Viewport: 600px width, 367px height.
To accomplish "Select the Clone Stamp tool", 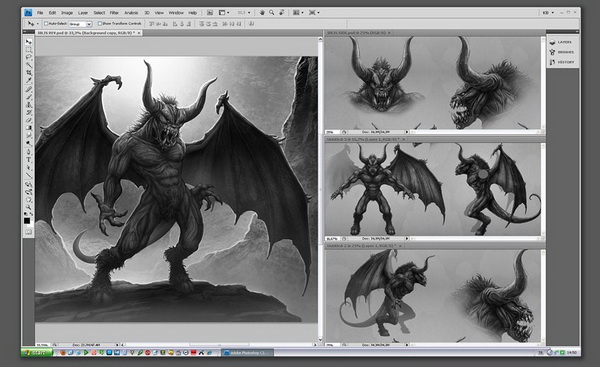I will tap(28, 104).
